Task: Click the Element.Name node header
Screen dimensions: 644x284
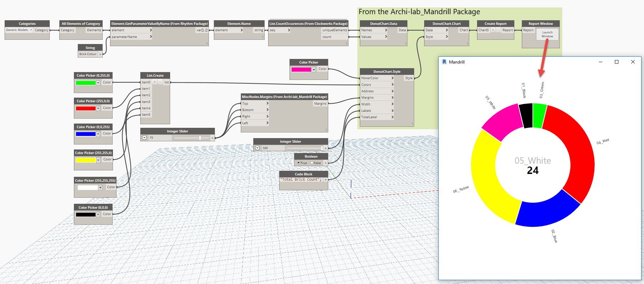Action: click(x=239, y=24)
